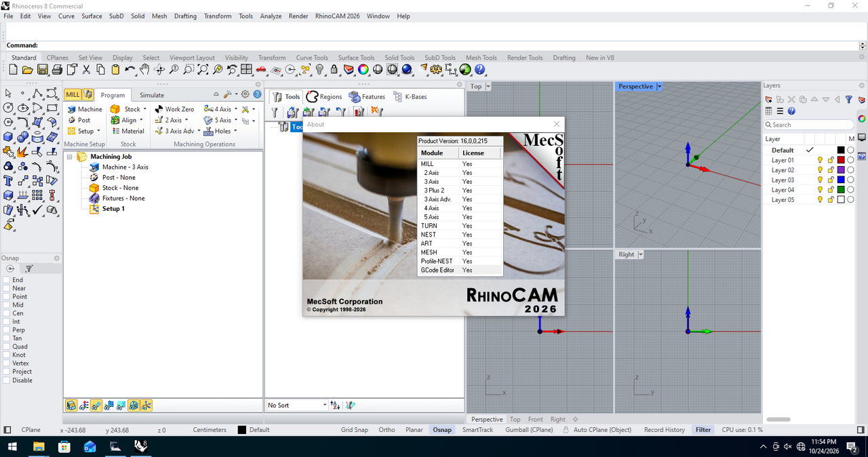
Task: Open the Holes operations dropdown
Action: 235,131
